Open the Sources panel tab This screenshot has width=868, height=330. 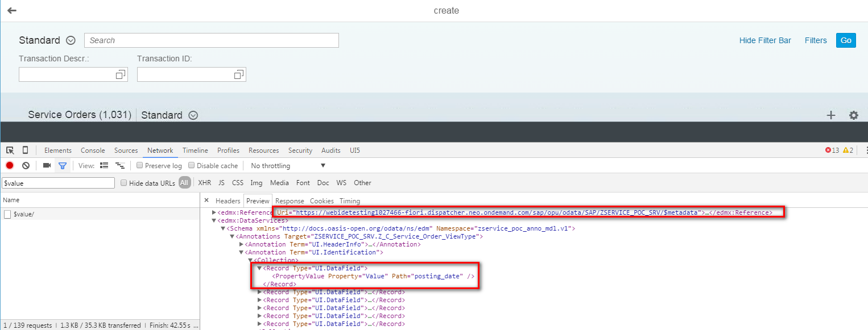coord(126,151)
